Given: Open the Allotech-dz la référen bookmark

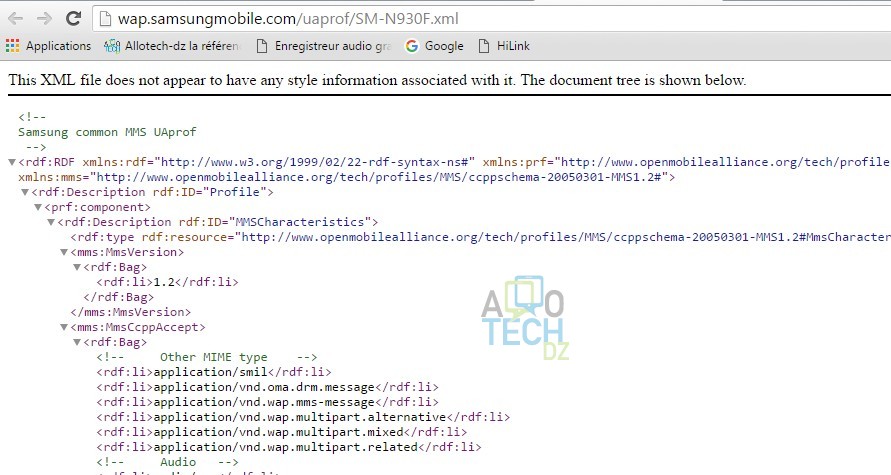Looking at the screenshot, I should click(x=182, y=46).
